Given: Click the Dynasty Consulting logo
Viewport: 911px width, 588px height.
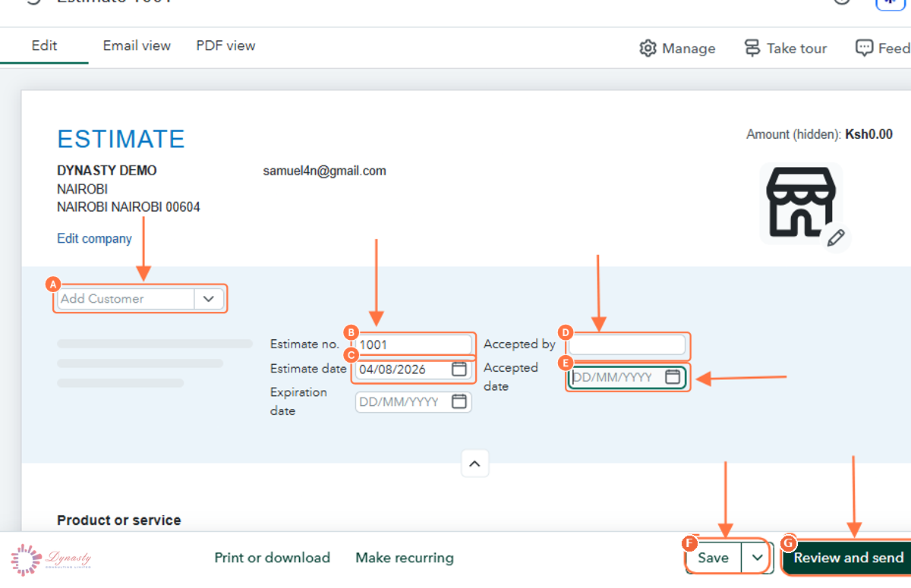Looking at the screenshot, I should 51,559.
